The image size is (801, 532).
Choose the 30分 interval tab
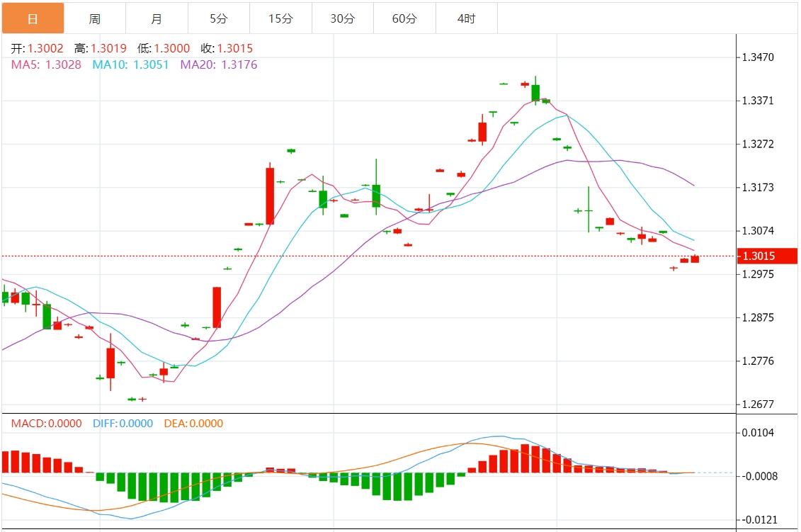pos(343,18)
